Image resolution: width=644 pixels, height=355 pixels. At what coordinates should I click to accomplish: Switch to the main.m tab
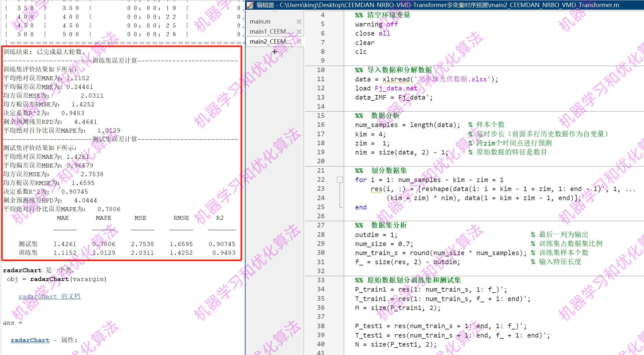[260, 22]
